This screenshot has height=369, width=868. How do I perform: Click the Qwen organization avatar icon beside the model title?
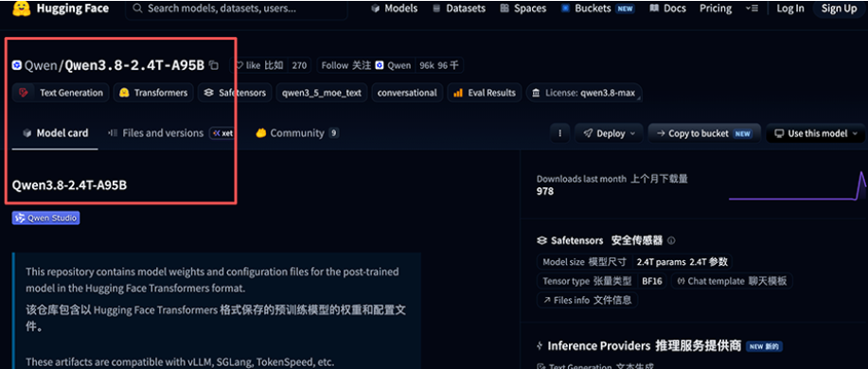click(x=17, y=65)
